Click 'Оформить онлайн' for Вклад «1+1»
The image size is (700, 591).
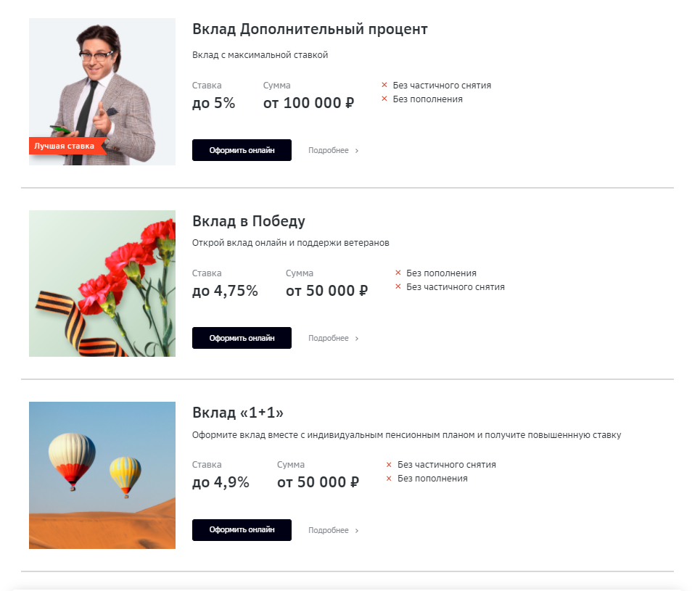242,530
